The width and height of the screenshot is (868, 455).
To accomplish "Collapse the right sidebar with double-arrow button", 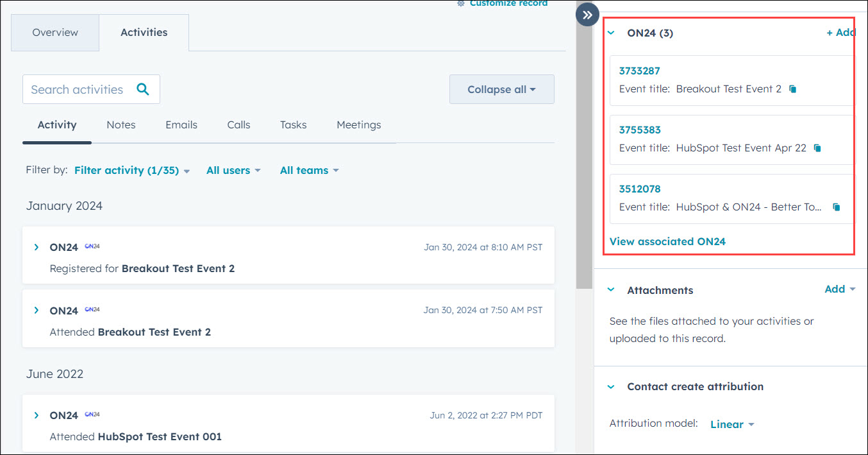I will click(587, 15).
